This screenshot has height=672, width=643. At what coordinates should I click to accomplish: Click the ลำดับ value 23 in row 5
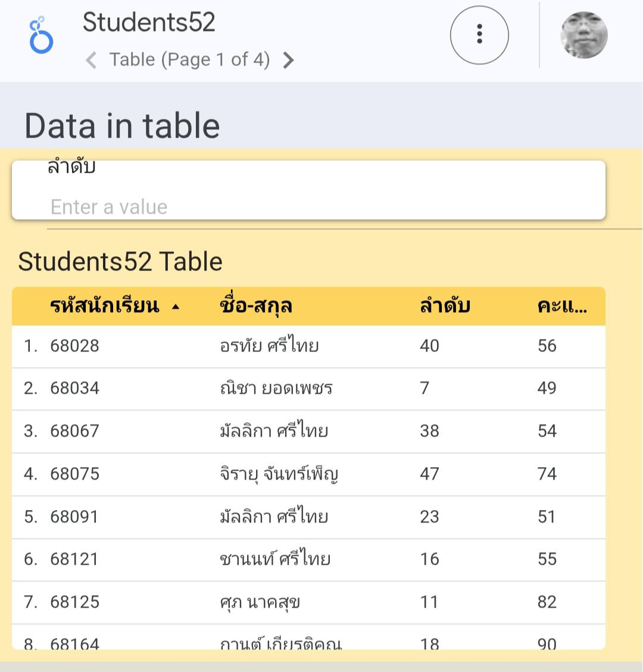[429, 517]
